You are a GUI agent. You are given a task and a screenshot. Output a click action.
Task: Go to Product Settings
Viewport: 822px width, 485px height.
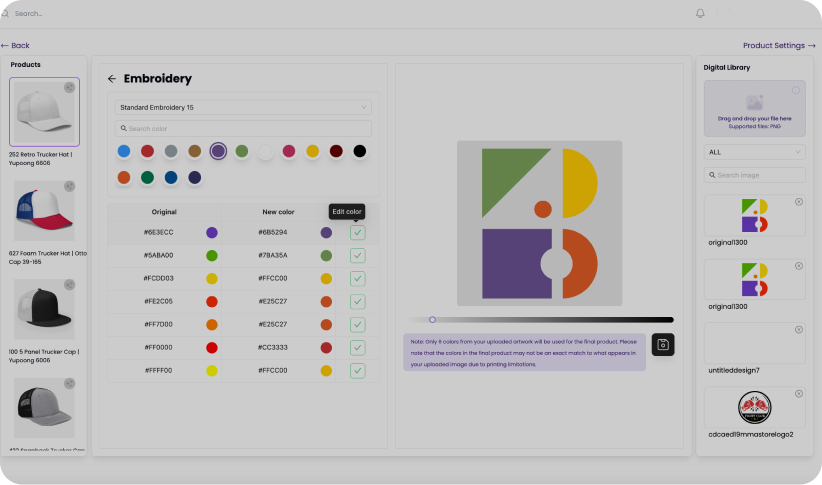(778, 46)
